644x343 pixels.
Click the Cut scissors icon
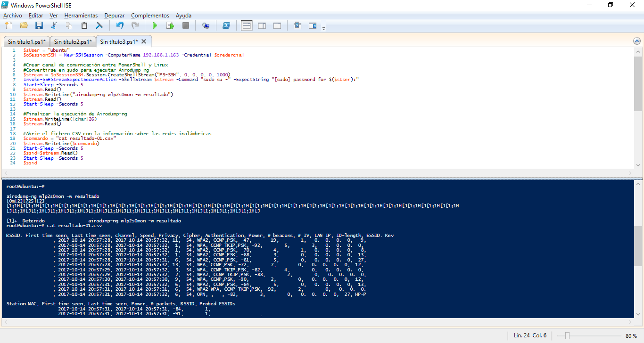pyautogui.click(x=54, y=25)
